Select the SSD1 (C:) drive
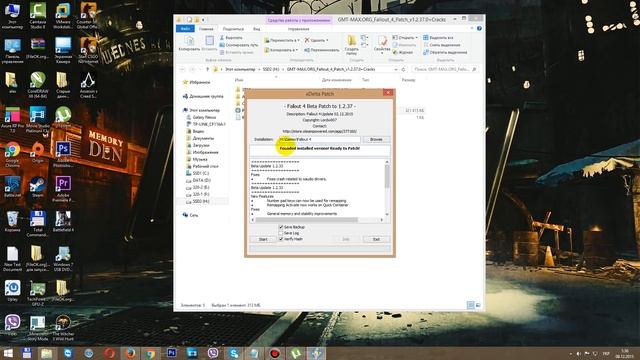Viewport: 640px width, 360px height. coord(198,173)
